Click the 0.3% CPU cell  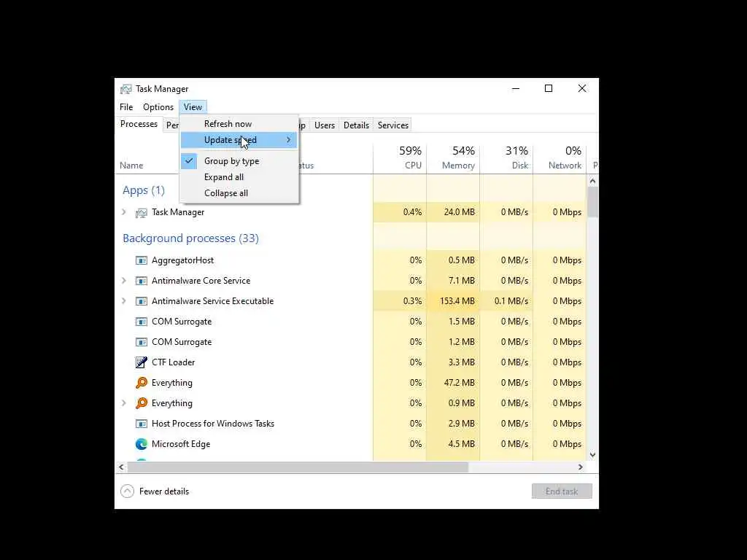click(400, 301)
